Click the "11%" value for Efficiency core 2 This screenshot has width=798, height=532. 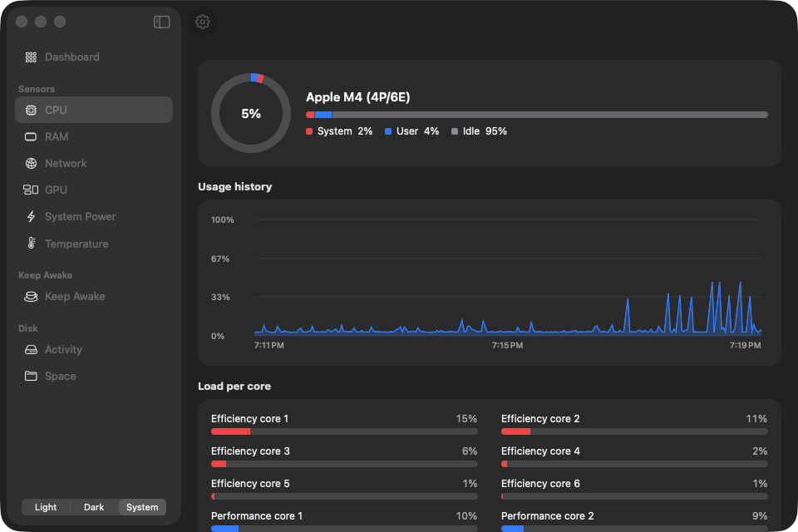click(x=756, y=418)
